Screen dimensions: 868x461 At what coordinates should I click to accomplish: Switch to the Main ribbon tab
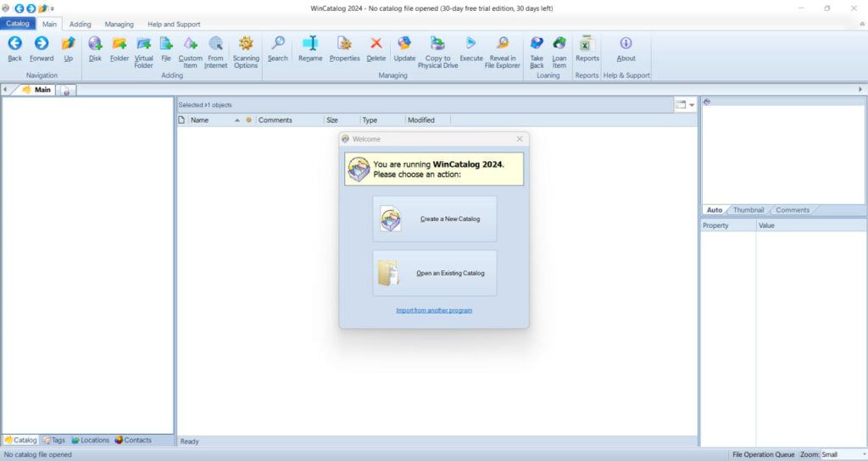point(49,24)
